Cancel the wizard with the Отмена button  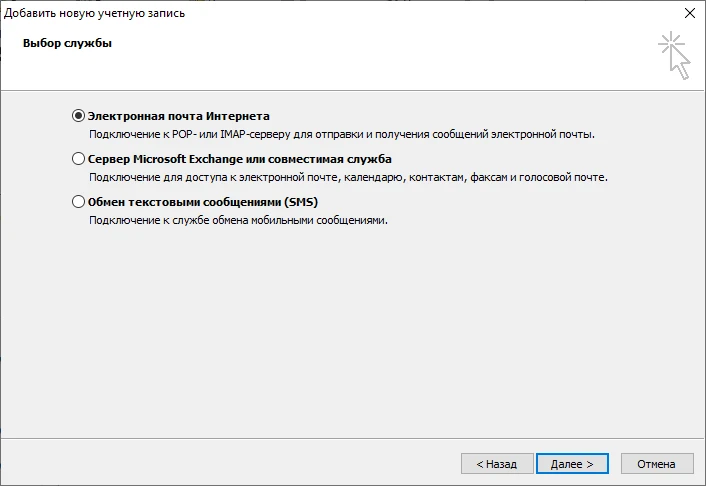click(x=657, y=464)
